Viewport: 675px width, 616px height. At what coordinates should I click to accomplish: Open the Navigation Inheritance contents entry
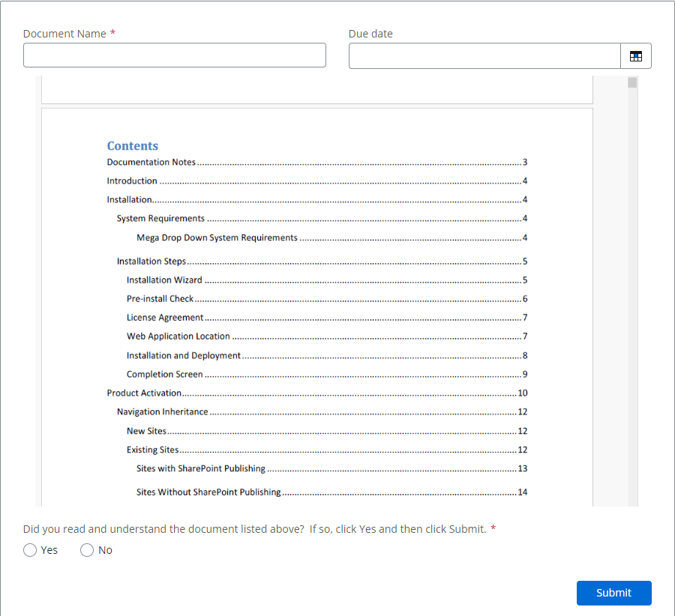pyautogui.click(x=162, y=412)
